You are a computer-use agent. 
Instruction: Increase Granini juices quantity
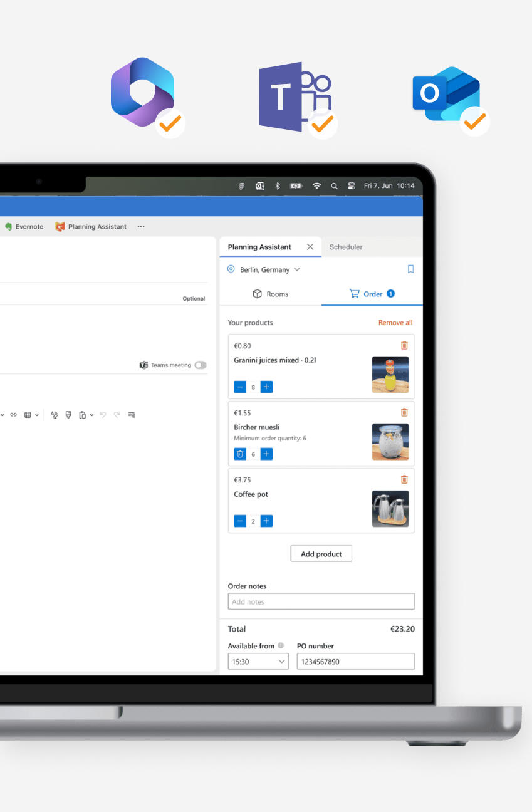[266, 387]
